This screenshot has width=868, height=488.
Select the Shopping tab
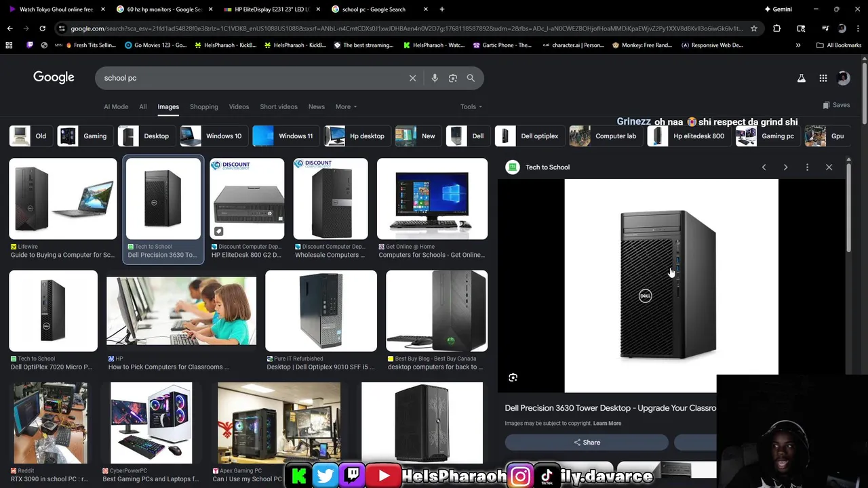coord(204,106)
